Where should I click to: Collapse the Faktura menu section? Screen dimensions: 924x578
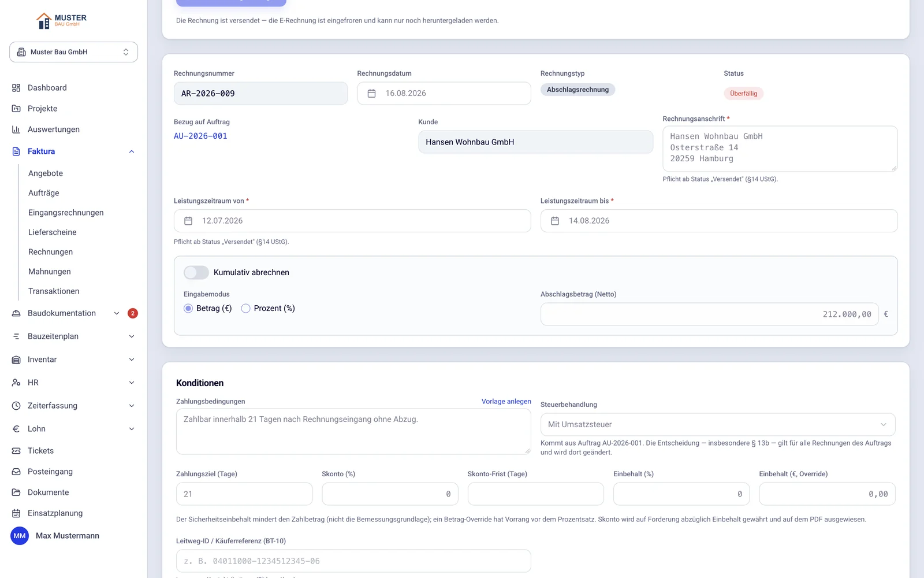pos(132,151)
